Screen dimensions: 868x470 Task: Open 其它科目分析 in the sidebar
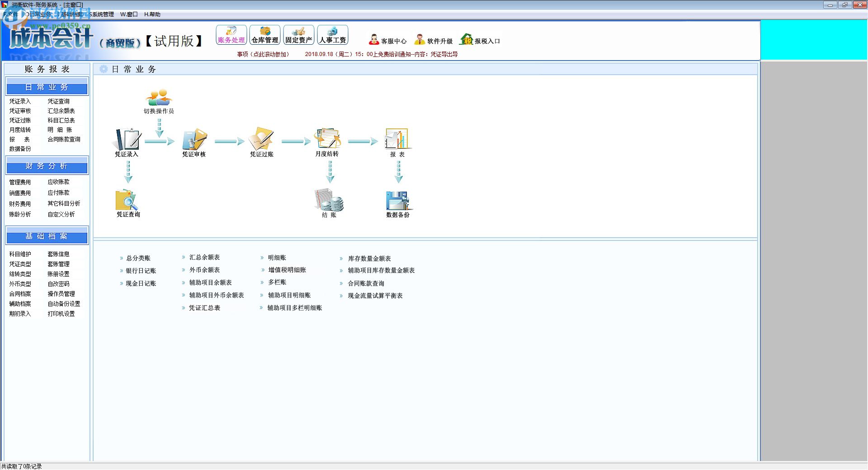pos(64,203)
